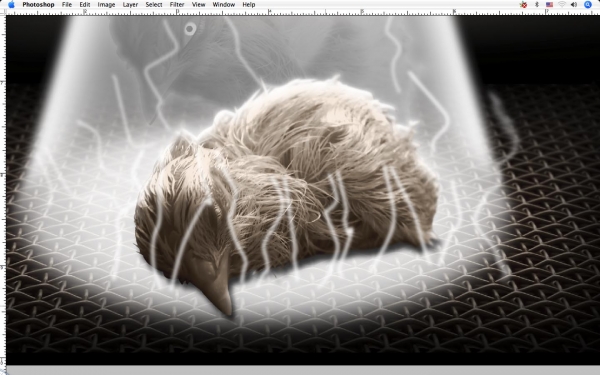Image resolution: width=600 pixels, height=375 pixels.
Task: Open the Bluetooth status menu
Action: [x=536, y=5]
